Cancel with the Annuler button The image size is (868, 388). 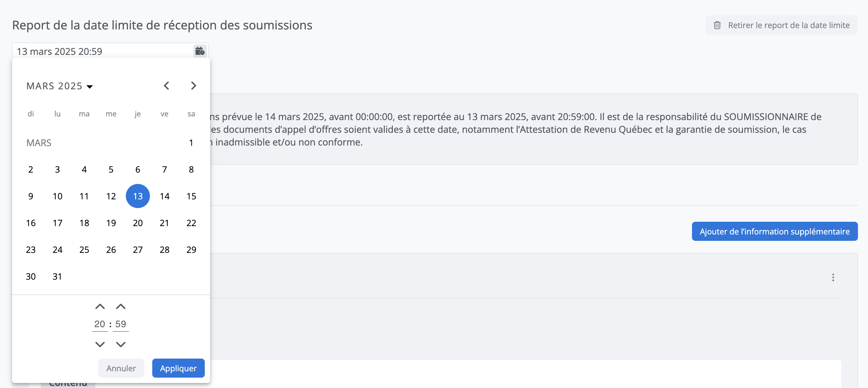coord(121,368)
